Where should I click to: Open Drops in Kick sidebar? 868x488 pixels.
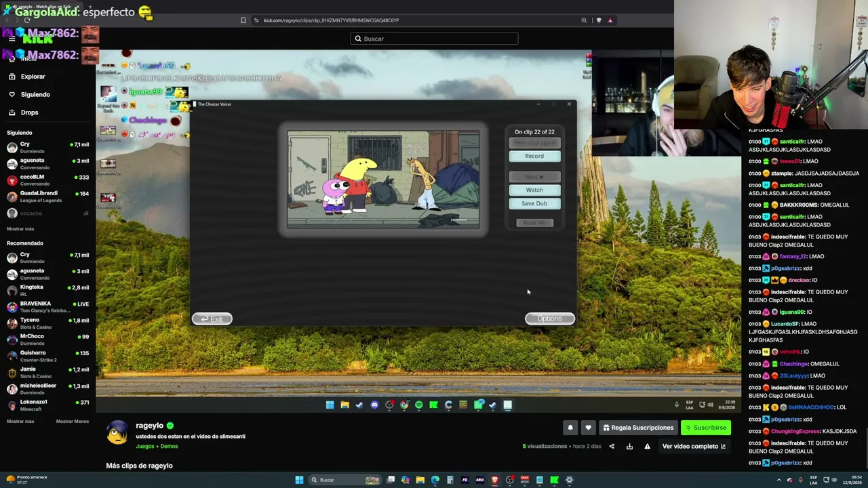coord(29,113)
